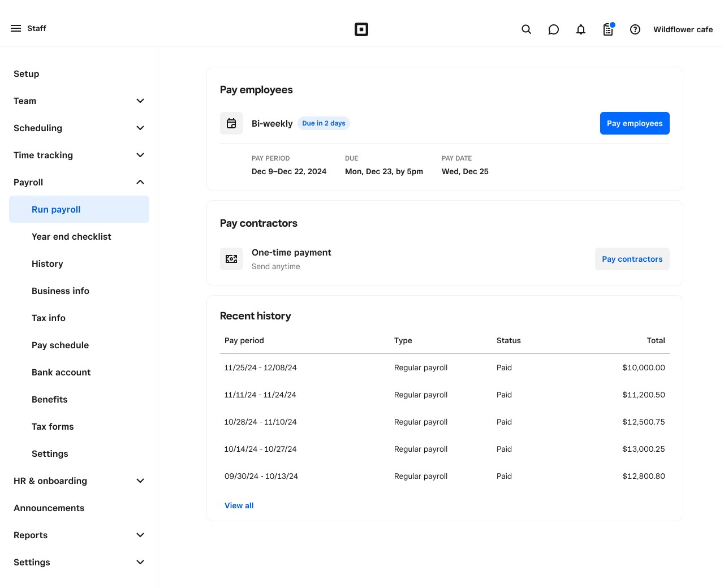Check notifications via the bell icon
The height and width of the screenshot is (588, 724).
coord(580,29)
